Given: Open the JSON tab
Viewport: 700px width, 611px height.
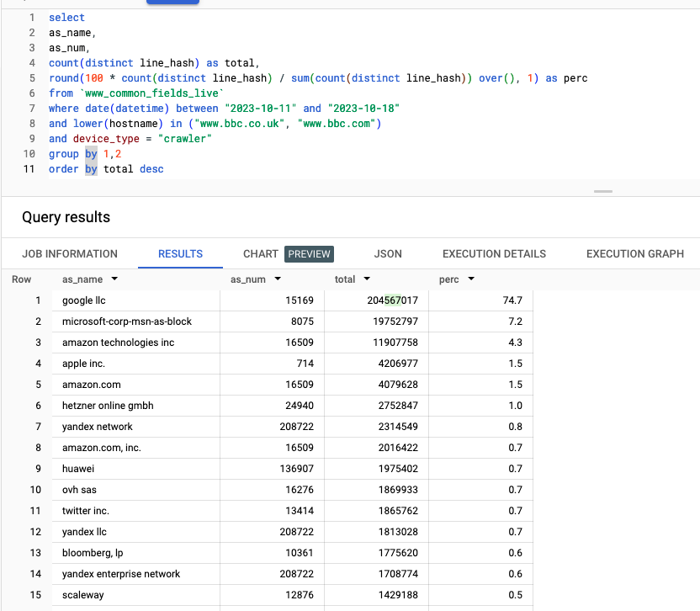Looking at the screenshot, I should 388,253.
